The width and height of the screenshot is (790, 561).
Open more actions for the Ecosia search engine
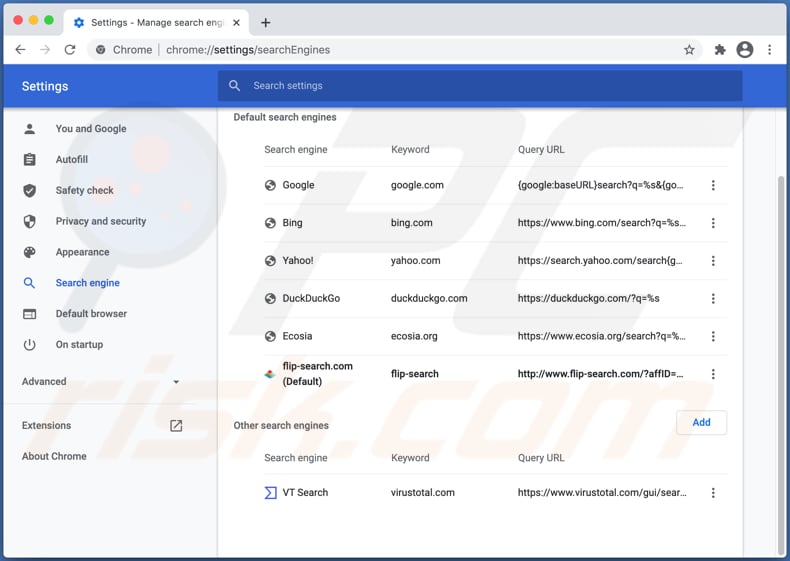[x=713, y=336]
